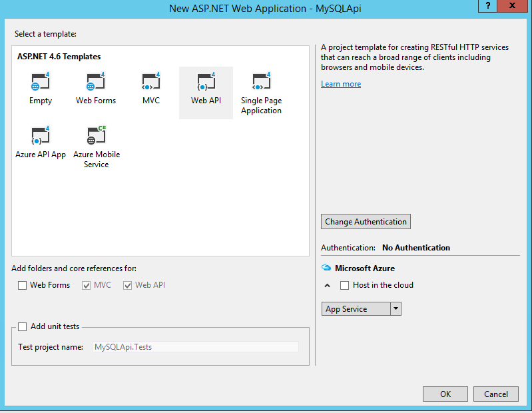Open the App Service dropdown
This screenshot has height=413, width=532.
(396, 309)
